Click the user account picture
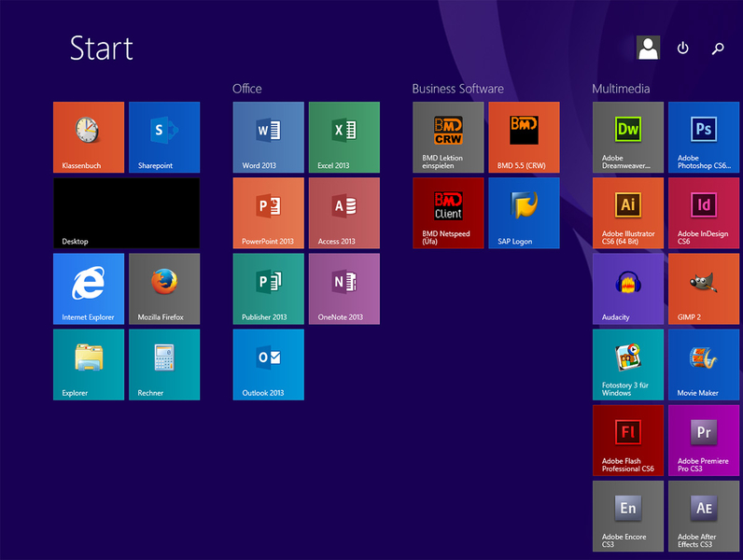Viewport: 743px width, 560px height. pyautogui.click(x=648, y=48)
